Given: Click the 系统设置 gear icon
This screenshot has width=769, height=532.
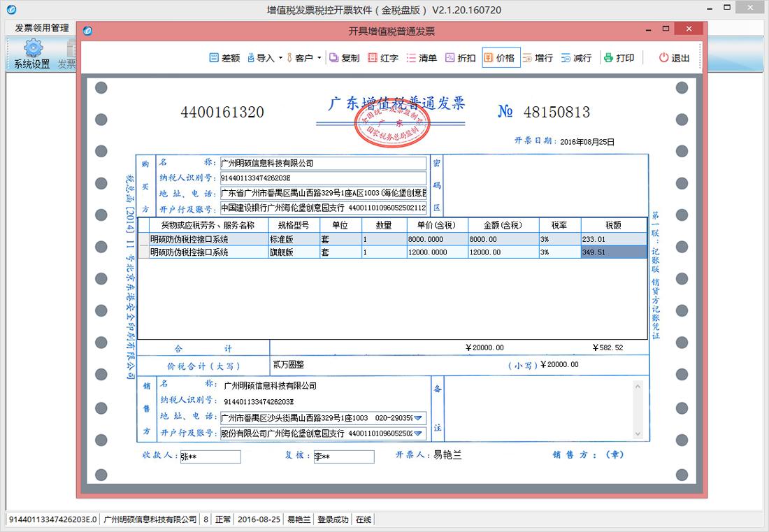Looking at the screenshot, I should point(32,48).
